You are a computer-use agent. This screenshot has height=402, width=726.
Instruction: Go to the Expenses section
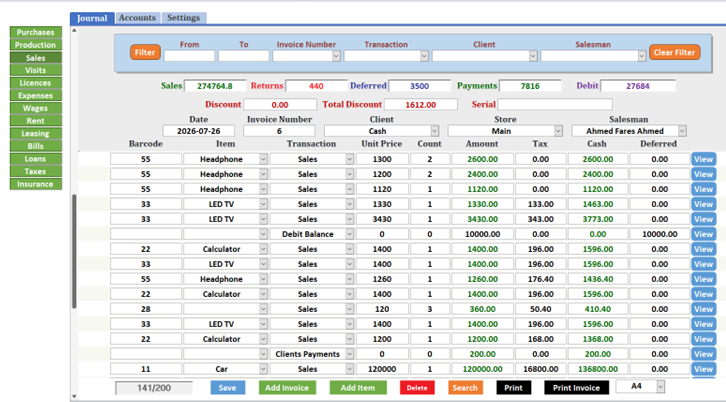(x=36, y=95)
